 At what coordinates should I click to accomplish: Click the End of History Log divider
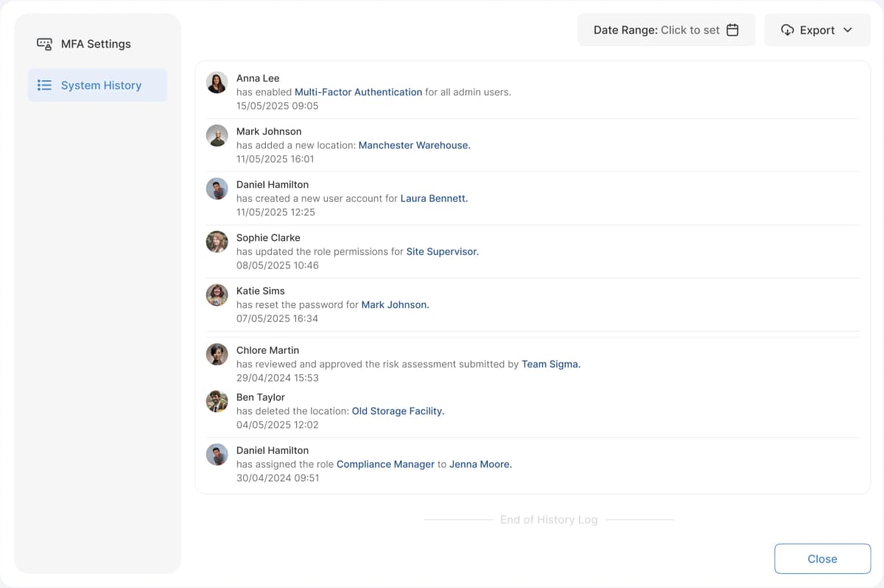[549, 519]
